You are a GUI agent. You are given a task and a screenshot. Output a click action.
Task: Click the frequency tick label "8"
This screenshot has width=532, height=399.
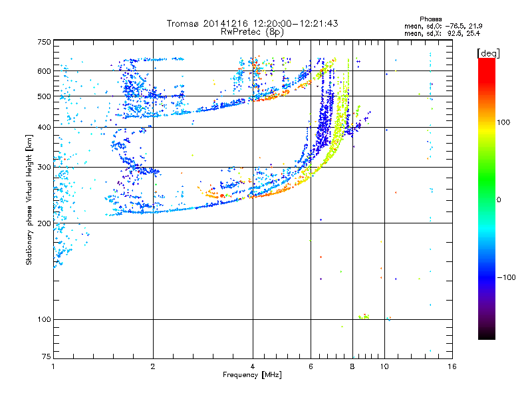coord(352,366)
